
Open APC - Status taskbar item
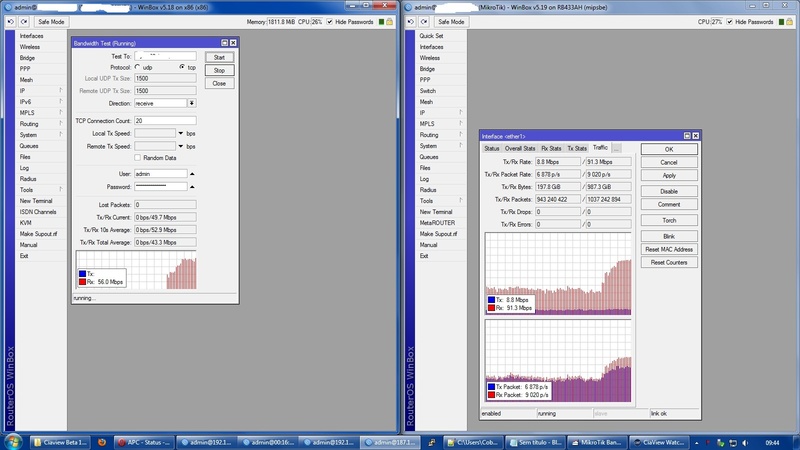144,442
